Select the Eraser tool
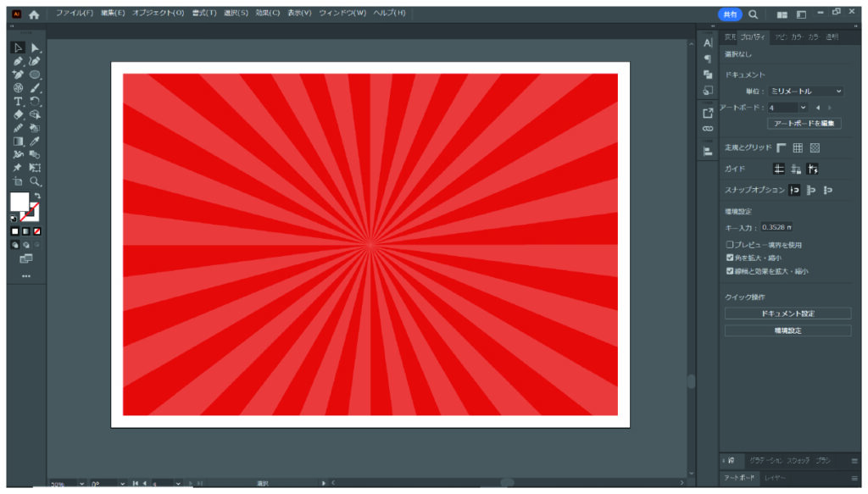Screen dimensions: 868x494 tap(18, 114)
